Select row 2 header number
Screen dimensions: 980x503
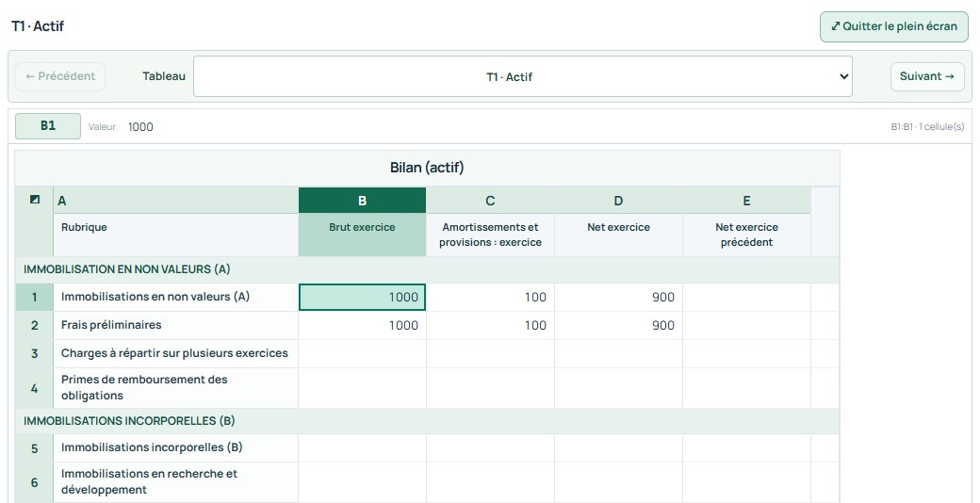34,326
